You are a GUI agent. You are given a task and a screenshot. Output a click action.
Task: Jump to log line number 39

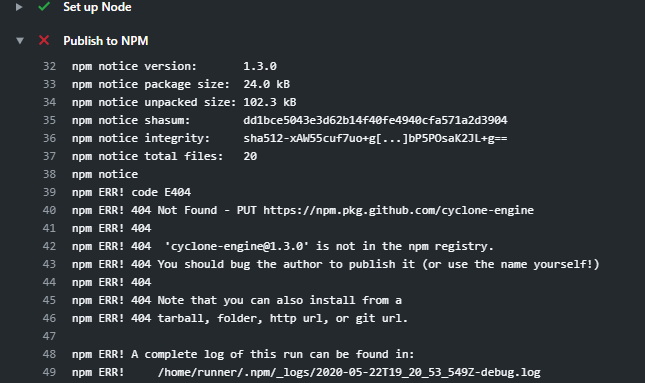pos(49,192)
